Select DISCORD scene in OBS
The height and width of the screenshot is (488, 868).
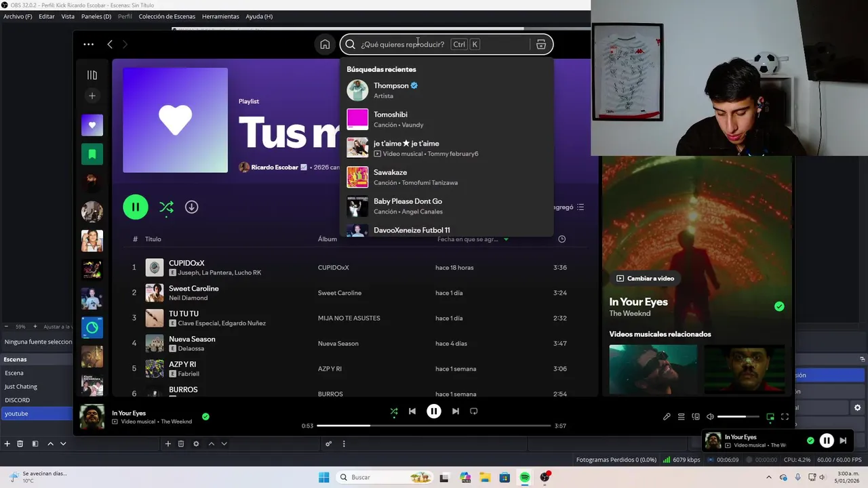click(37, 400)
